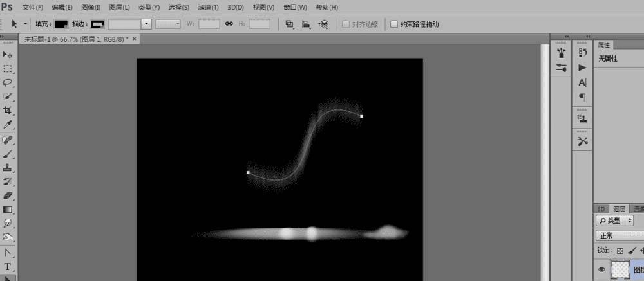Select the Lasso tool
The image size is (644, 281).
point(7,82)
